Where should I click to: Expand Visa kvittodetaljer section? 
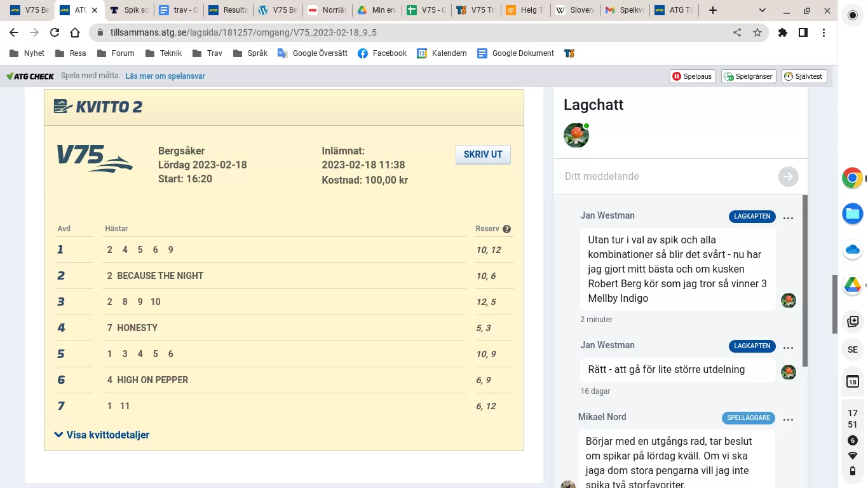point(102,435)
